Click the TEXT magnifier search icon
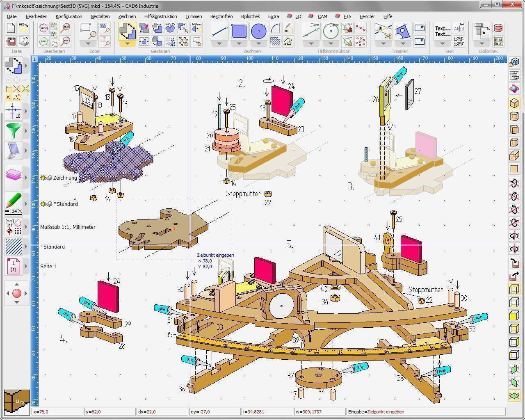Image resolution: width=525 pixels, height=420 pixels. 65,28
